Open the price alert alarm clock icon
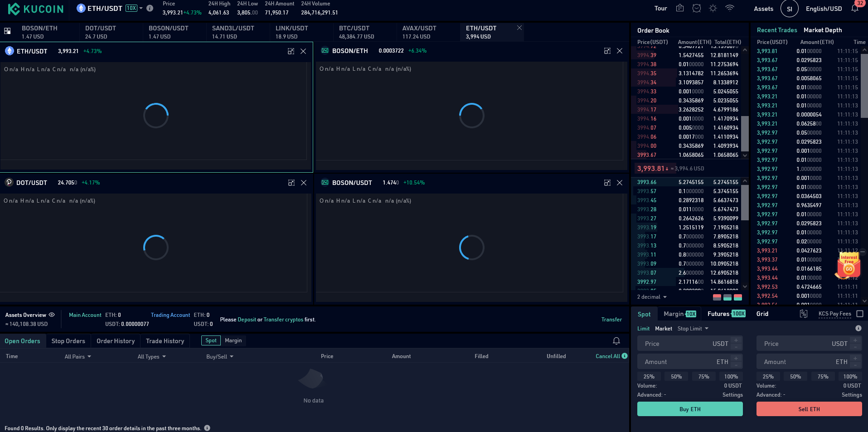The height and width of the screenshot is (432, 868). pos(697,8)
